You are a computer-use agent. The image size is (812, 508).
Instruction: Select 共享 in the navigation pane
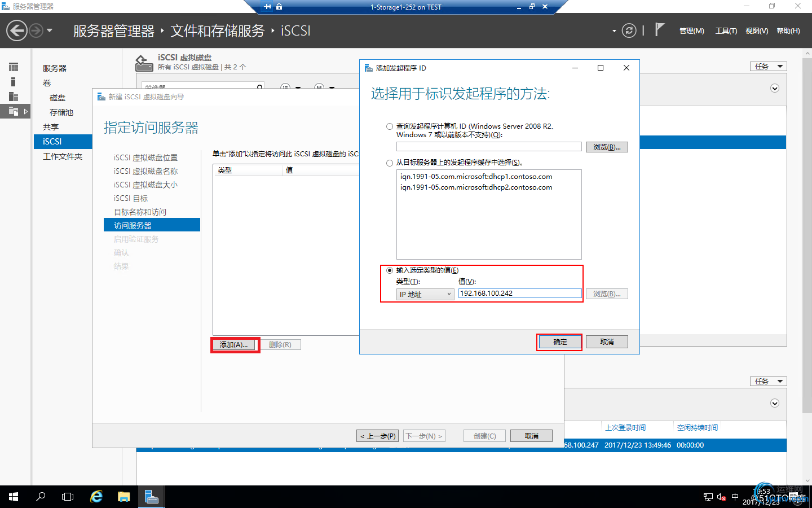tap(51, 127)
